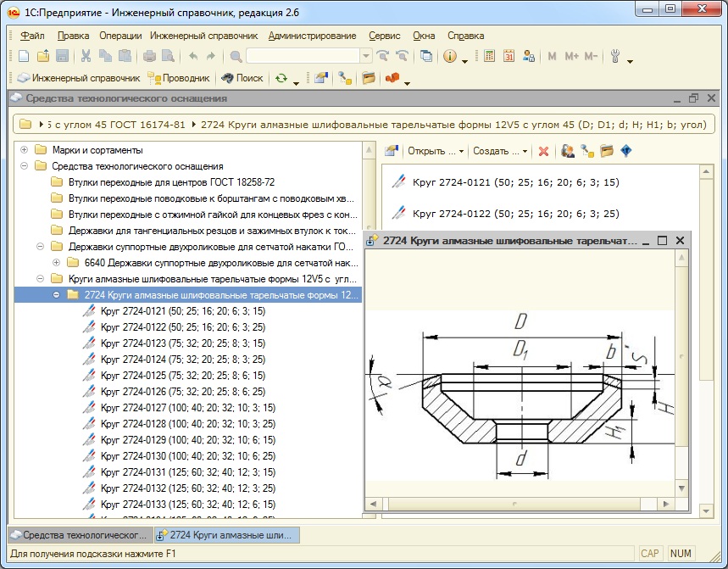Open the search field dropdown arrow in toolbar
This screenshot has width=728, height=569.
[366, 56]
